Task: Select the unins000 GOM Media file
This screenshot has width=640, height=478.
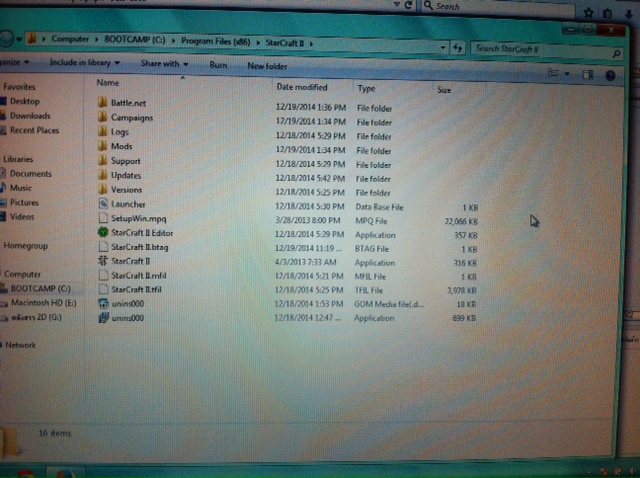Action: tap(127, 302)
